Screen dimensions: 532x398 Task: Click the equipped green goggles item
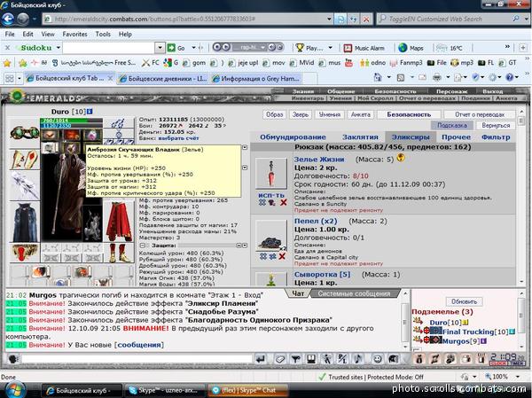(x=25, y=132)
